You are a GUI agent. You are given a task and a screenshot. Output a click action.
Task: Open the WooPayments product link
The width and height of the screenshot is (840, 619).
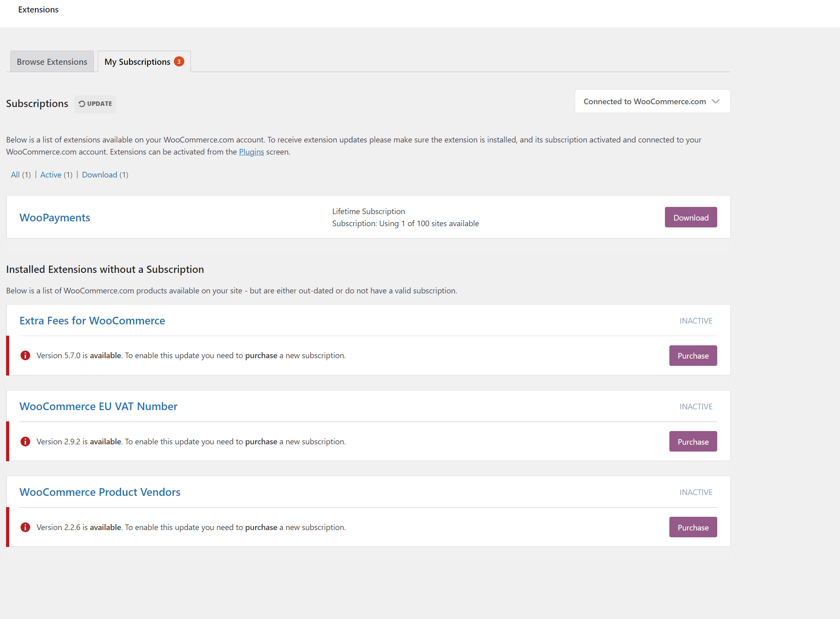(55, 217)
